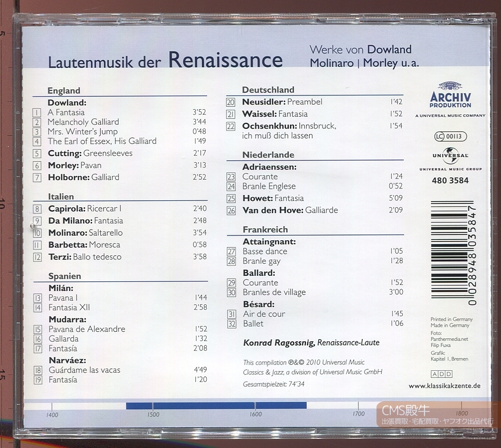Click the 'England' section heading
This screenshot has height=448, width=501.
[x=64, y=91]
